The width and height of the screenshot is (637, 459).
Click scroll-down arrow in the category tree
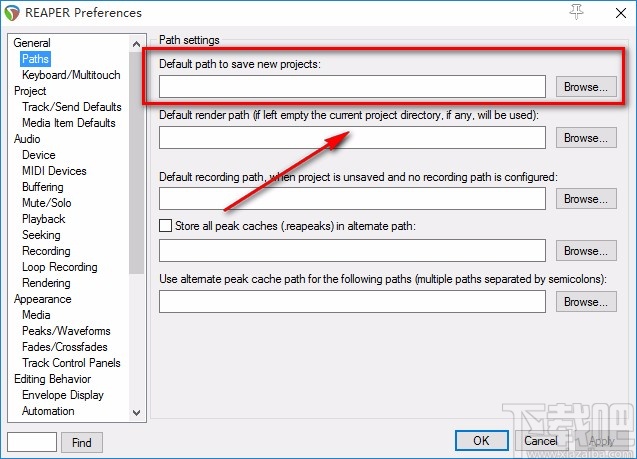pyautogui.click(x=136, y=413)
